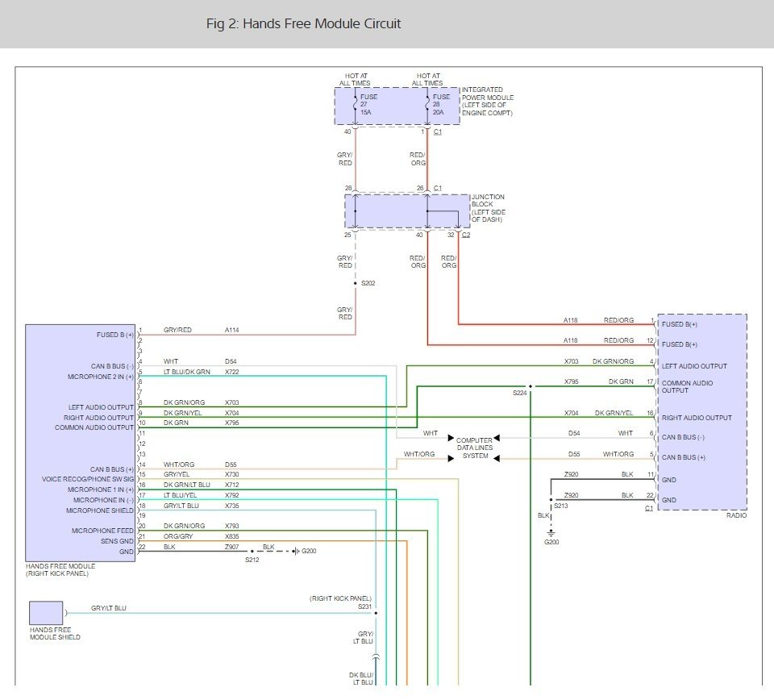Select the DK BLU/LT BLU wire label

coord(361,679)
